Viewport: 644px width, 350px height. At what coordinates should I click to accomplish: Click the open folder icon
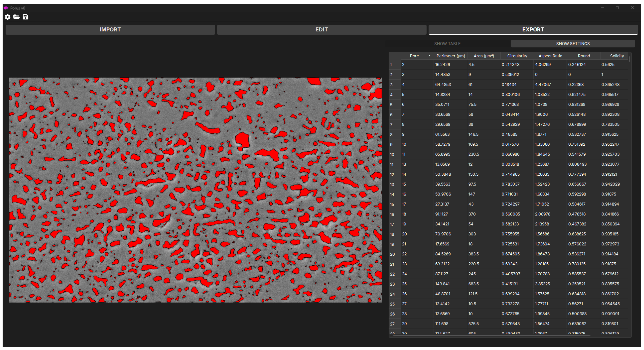(17, 17)
